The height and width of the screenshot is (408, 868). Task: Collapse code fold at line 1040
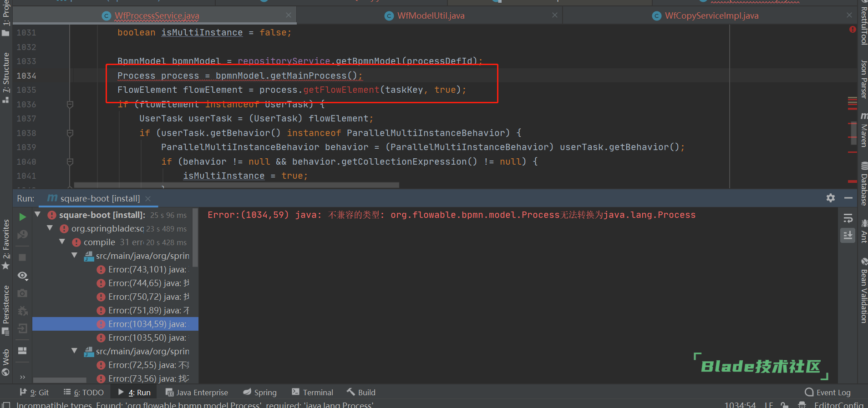(x=70, y=162)
